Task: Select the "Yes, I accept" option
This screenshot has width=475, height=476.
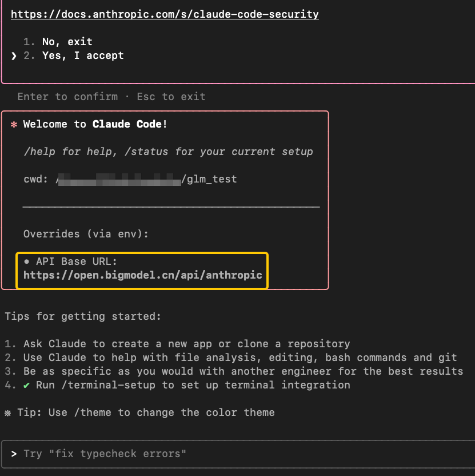Action: click(x=83, y=55)
